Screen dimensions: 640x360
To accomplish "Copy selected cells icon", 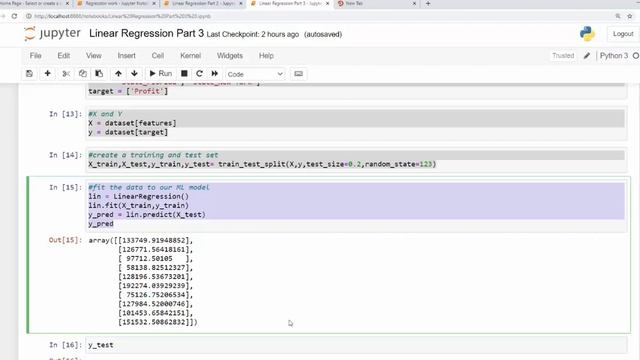I will pyautogui.click(x=82, y=74).
